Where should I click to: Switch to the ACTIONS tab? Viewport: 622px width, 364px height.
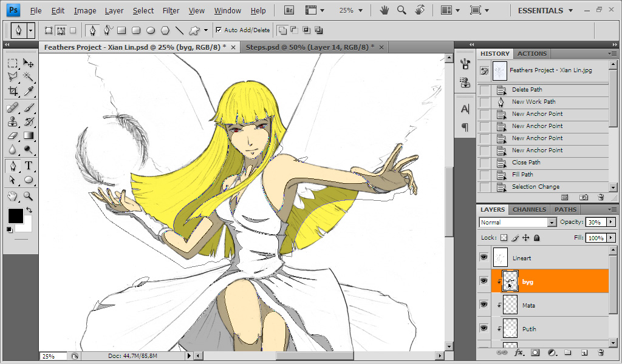point(531,53)
